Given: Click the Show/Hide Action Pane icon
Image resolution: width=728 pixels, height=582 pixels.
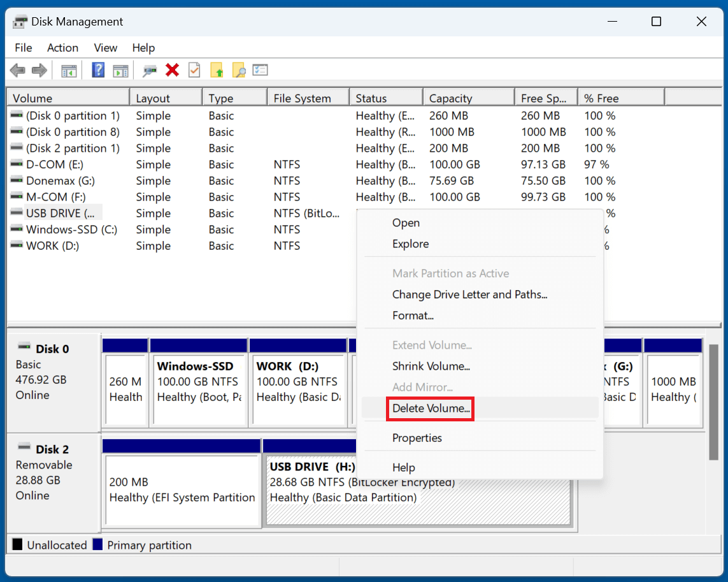Looking at the screenshot, I should tap(121, 70).
